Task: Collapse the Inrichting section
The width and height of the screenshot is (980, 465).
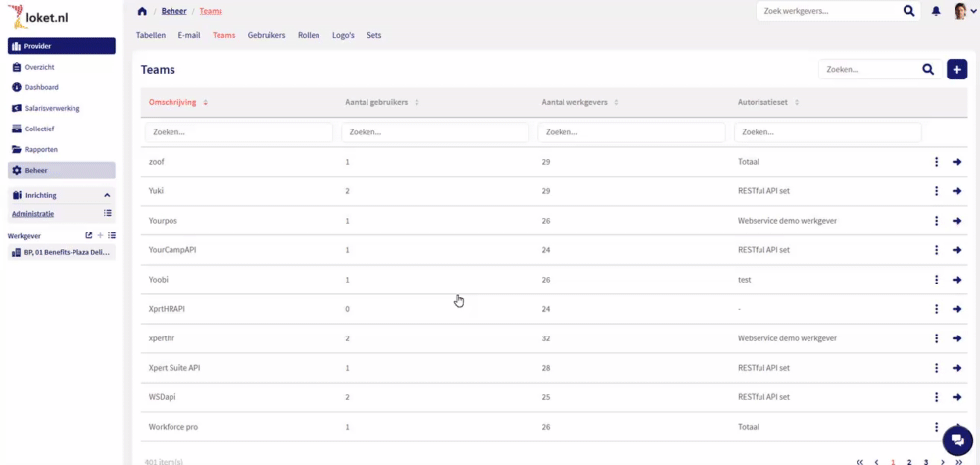Action: pyautogui.click(x=107, y=195)
